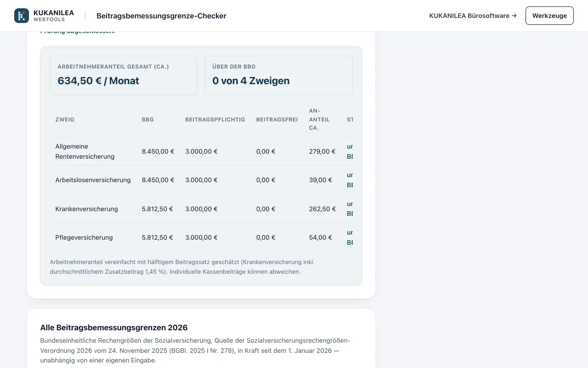Click the Beitragsfrei column header

coord(277,120)
